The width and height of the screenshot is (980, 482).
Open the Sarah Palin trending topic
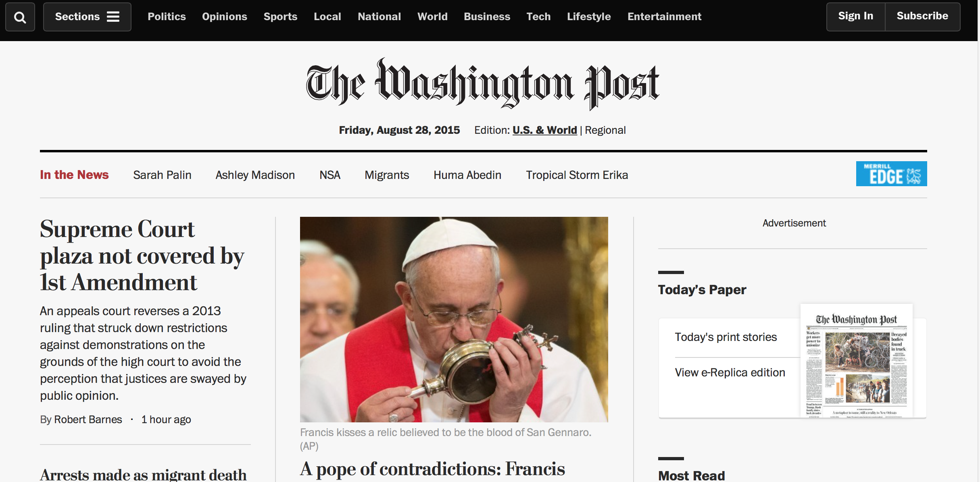click(162, 175)
